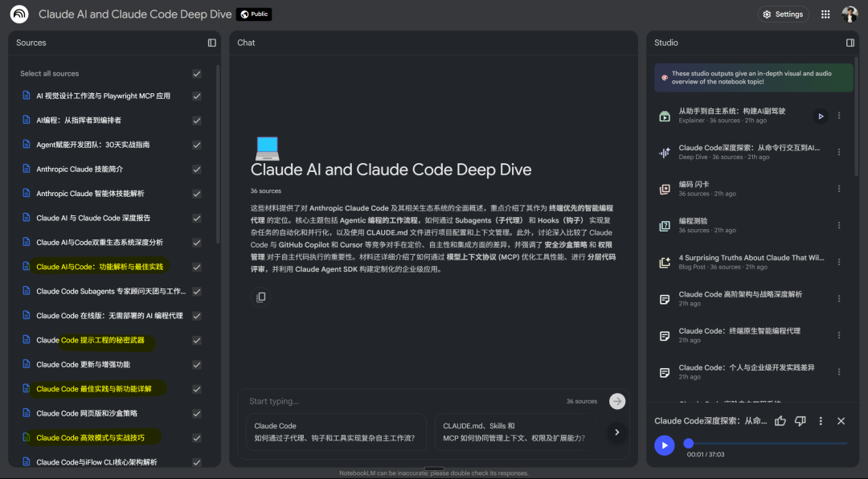Viewport: 868px width, 479px height.
Task: Click the Sources panel scrollbar
Action: coord(218,155)
